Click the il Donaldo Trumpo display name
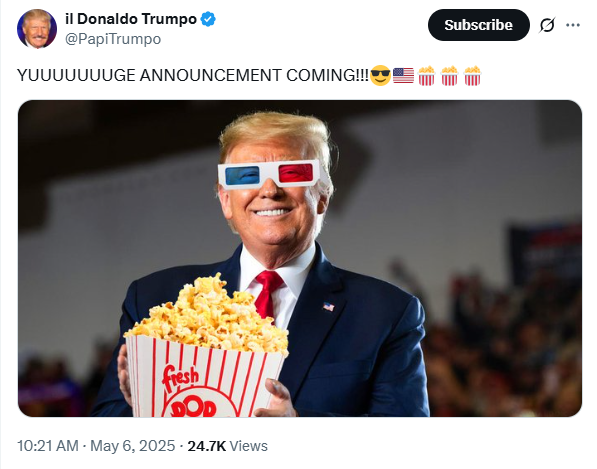This screenshot has height=469, width=597. coord(131,19)
